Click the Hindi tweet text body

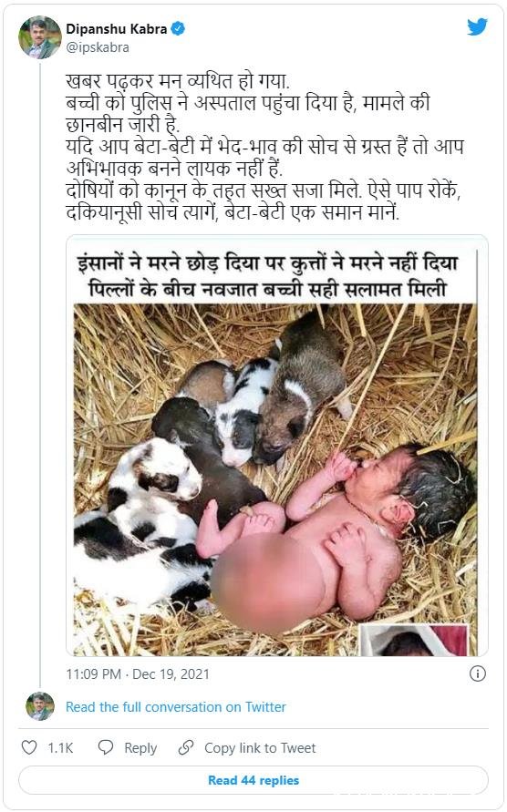(264, 148)
